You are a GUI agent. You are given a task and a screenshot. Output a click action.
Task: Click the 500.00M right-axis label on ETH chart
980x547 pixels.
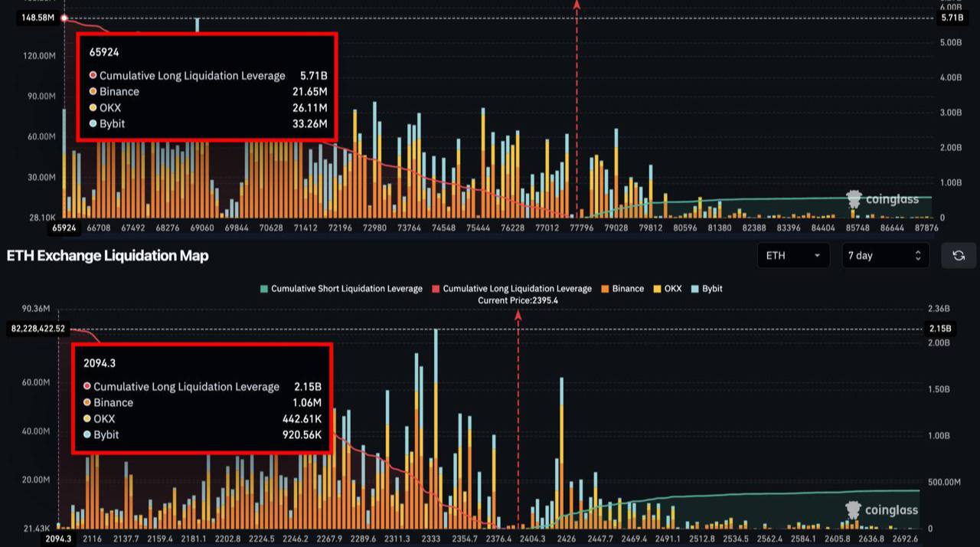point(944,482)
